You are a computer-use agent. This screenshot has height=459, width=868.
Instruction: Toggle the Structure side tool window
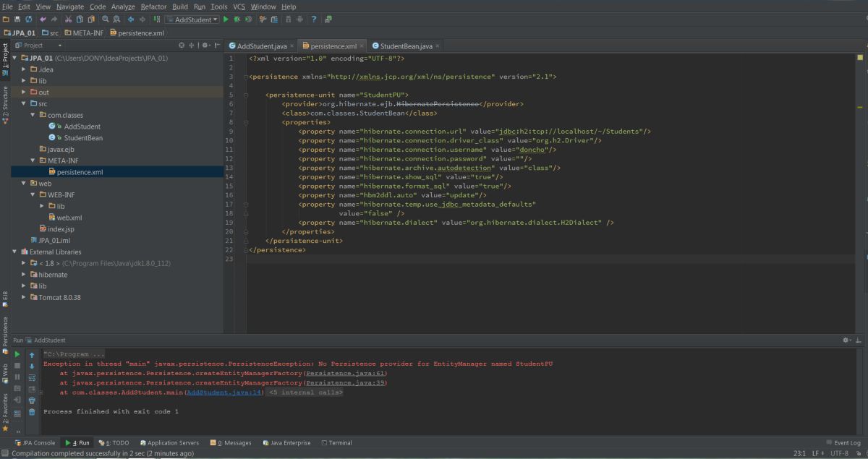5,106
